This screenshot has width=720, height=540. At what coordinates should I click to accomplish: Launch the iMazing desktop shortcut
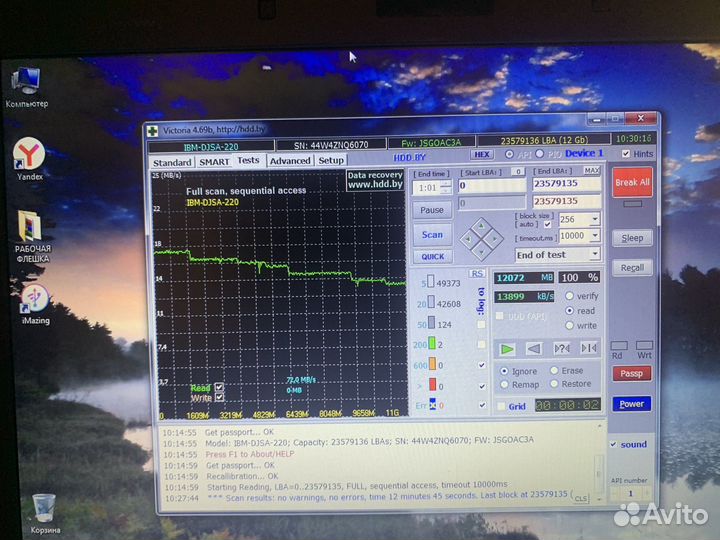(x=35, y=304)
